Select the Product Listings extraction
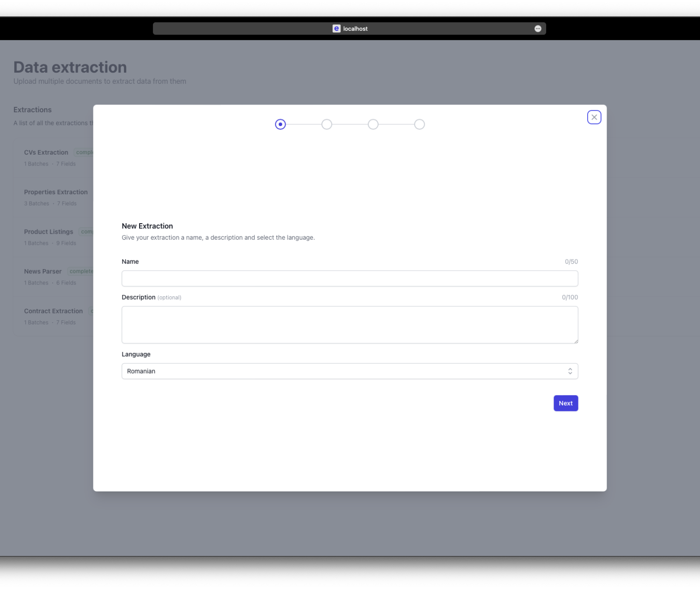The height and width of the screenshot is (589, 700). tap(48, 231)
